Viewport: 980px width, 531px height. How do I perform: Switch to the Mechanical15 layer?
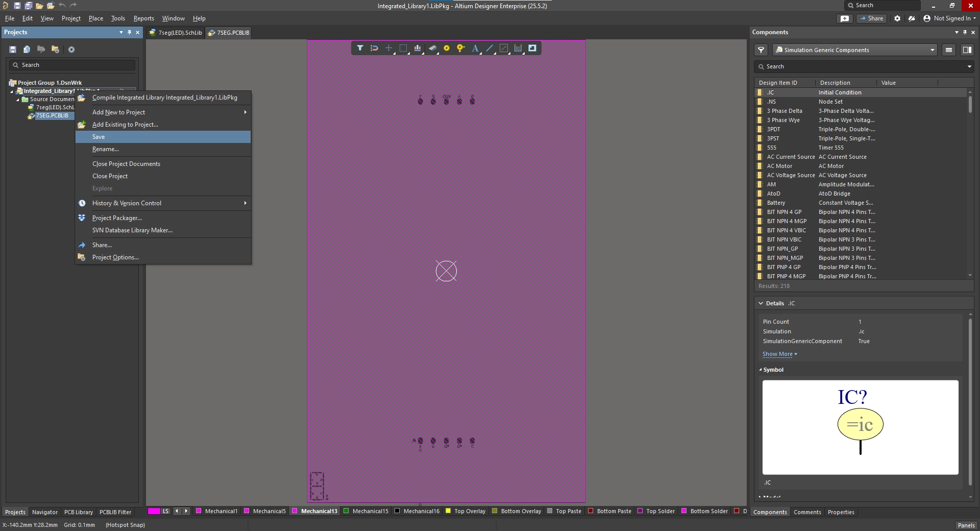tap(370, 511)
